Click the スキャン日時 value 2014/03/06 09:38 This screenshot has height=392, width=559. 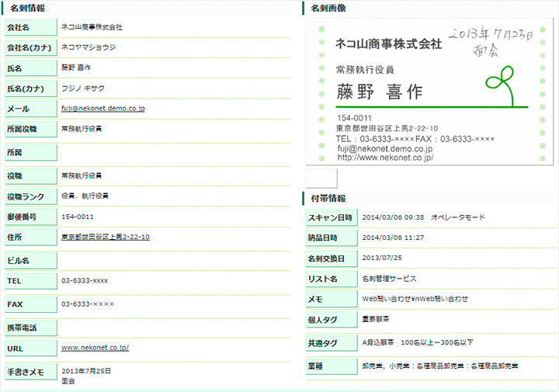pyautogui.click(x=393, y=217)
